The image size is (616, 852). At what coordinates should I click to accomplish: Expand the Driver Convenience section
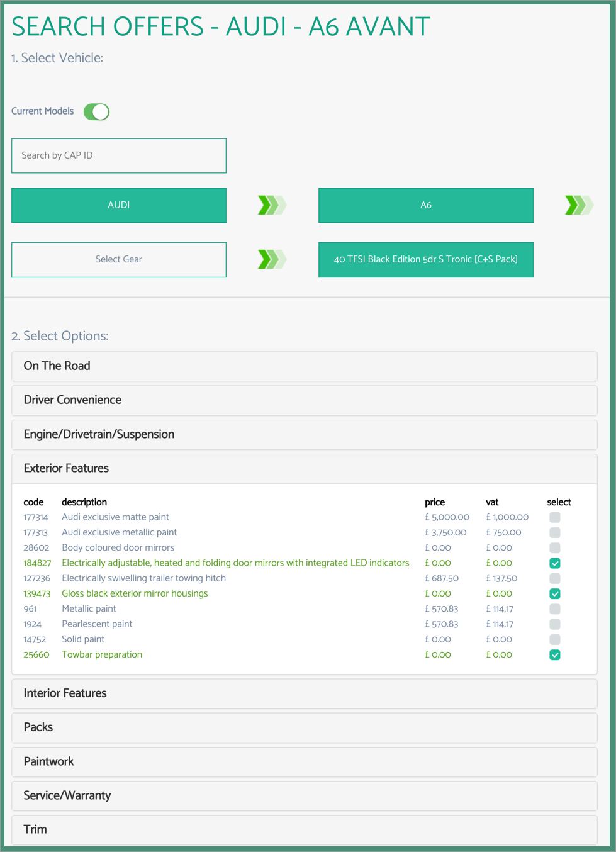click(304, 400)
